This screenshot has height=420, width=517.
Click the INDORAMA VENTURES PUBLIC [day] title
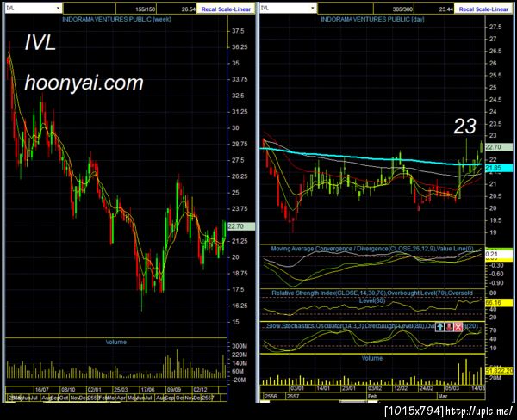tap(372, 19)
